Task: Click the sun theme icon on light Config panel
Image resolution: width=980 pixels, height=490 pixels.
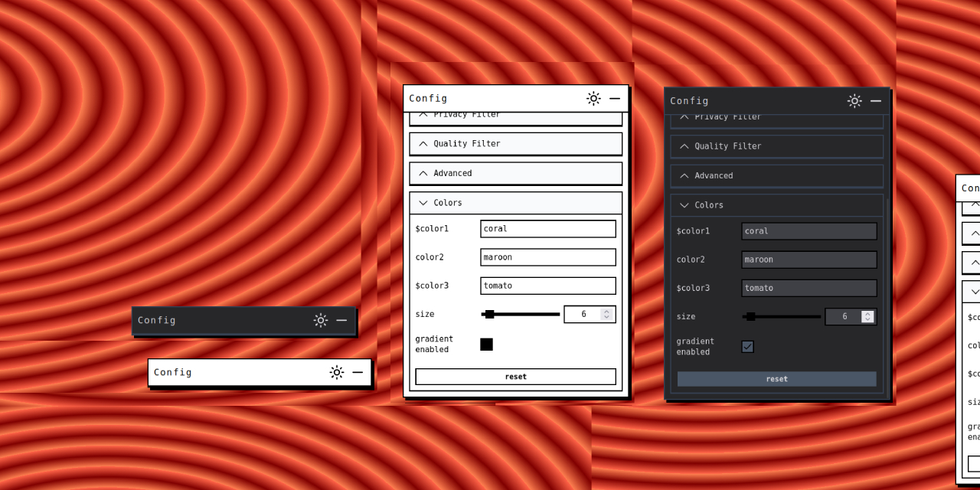Action: tap(593, 98)
